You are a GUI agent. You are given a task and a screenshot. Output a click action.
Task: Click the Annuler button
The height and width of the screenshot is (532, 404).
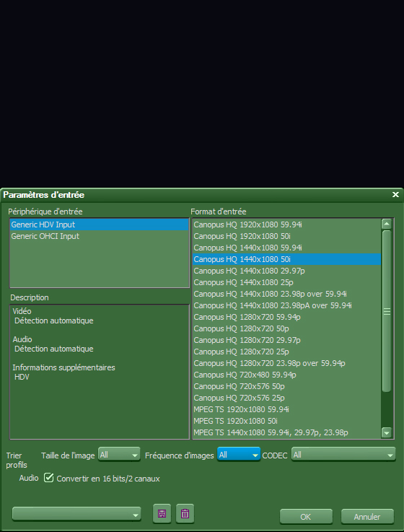[367, 517]
